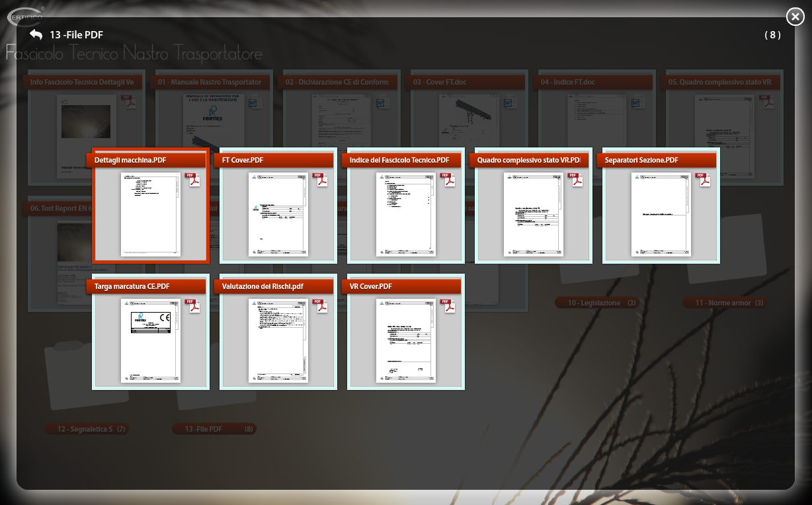This screenshot has height=505, width=812.
Task: Click the back arrow next to 13 -File PDF
Action: point(36,35)
